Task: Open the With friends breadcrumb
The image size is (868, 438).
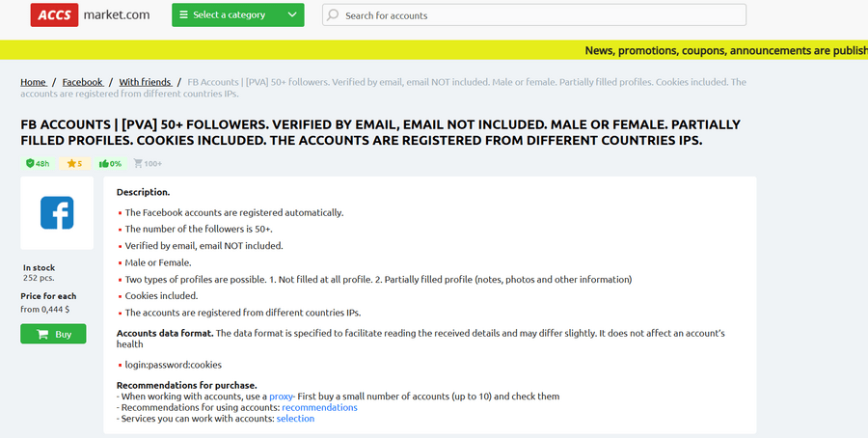Action: pyautogui.click(x=146, y=82)
